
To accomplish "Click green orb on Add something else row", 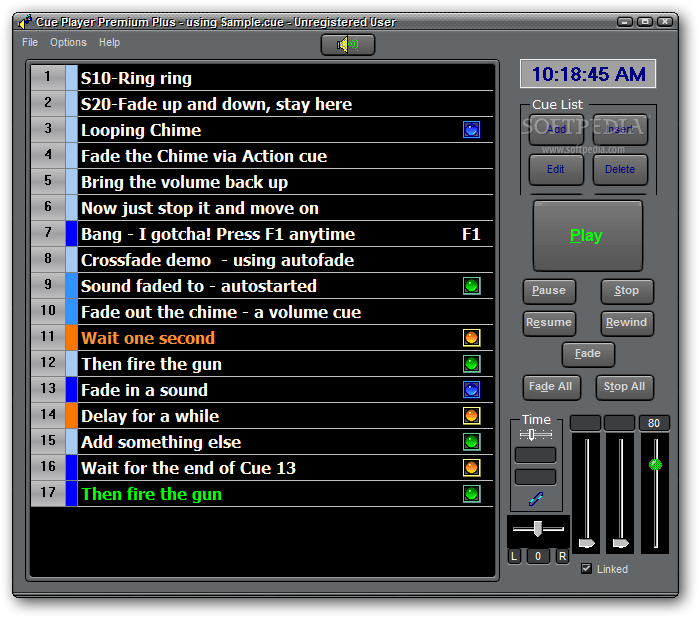I will click(471, 442).
